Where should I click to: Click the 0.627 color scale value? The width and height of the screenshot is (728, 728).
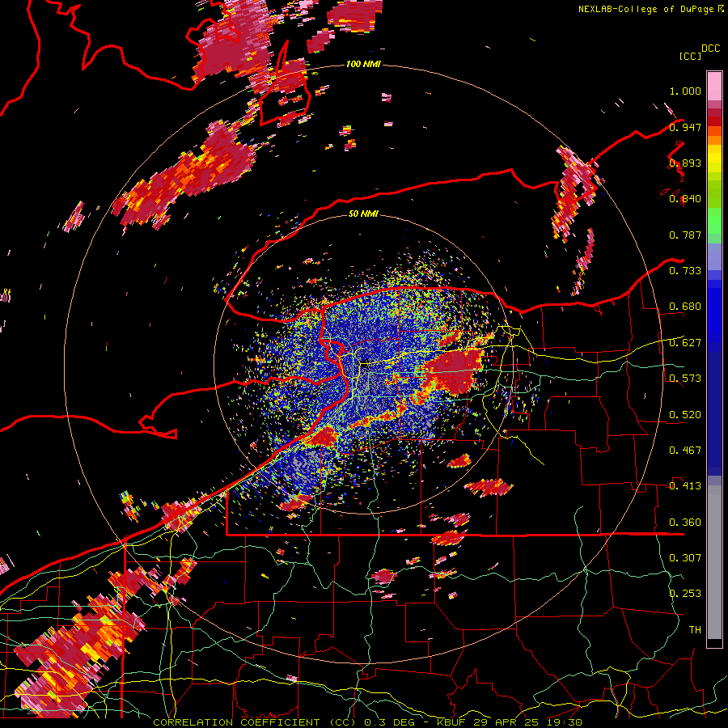(685, 343)
